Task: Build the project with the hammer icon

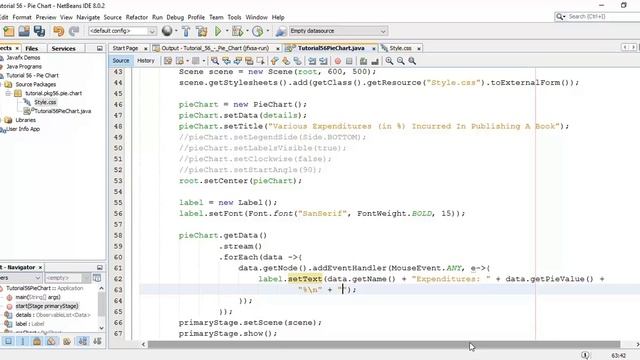Action: 186,31
